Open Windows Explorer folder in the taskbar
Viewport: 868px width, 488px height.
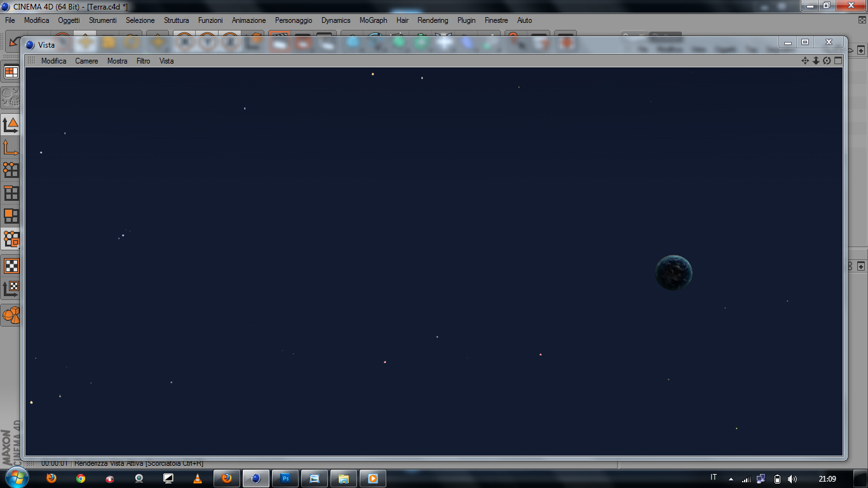click(x=344, y=478)
